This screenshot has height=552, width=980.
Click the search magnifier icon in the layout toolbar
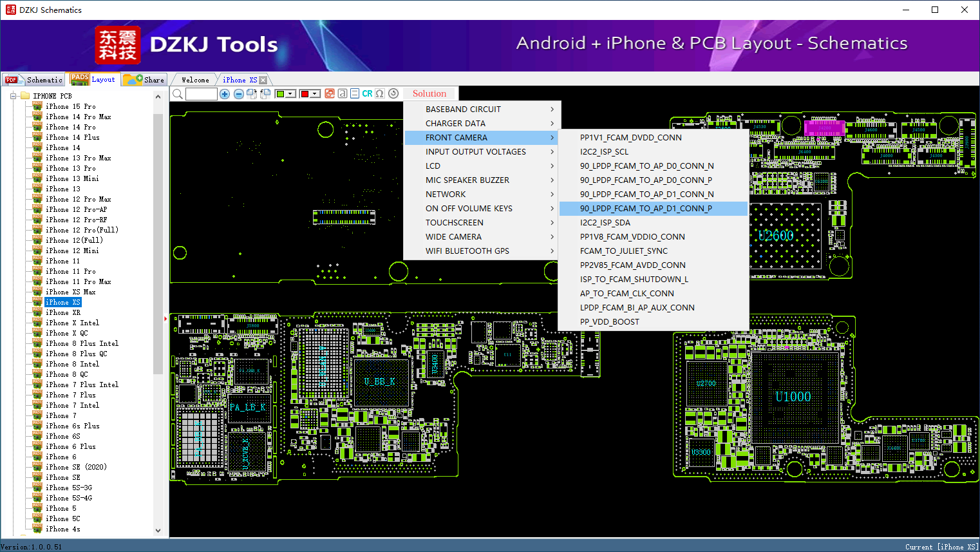(178, 94)
